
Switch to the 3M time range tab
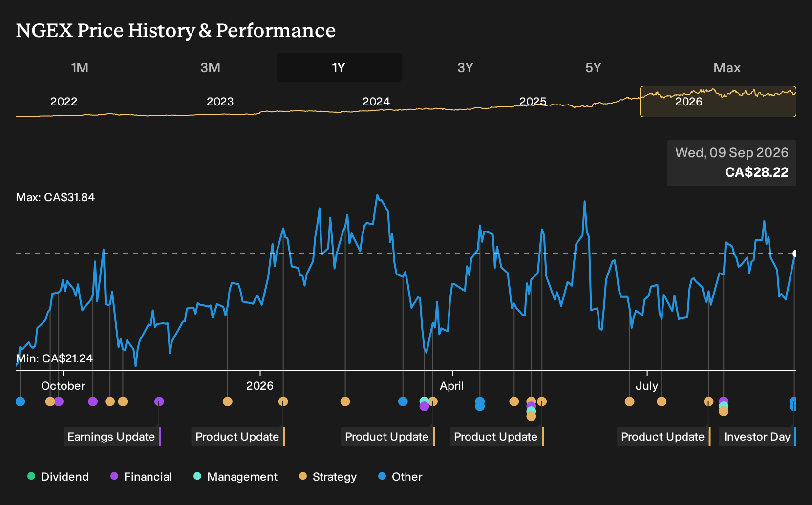click(210, 67)
